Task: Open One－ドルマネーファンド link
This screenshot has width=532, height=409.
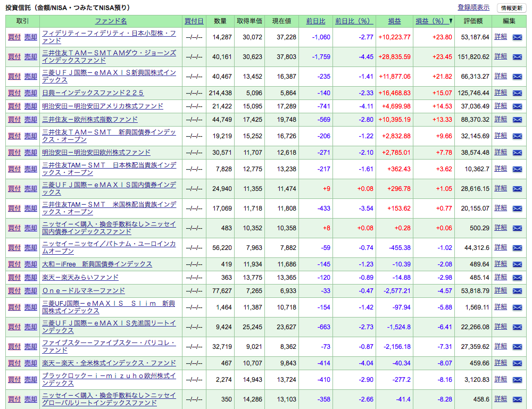Action: coord(84,290)
